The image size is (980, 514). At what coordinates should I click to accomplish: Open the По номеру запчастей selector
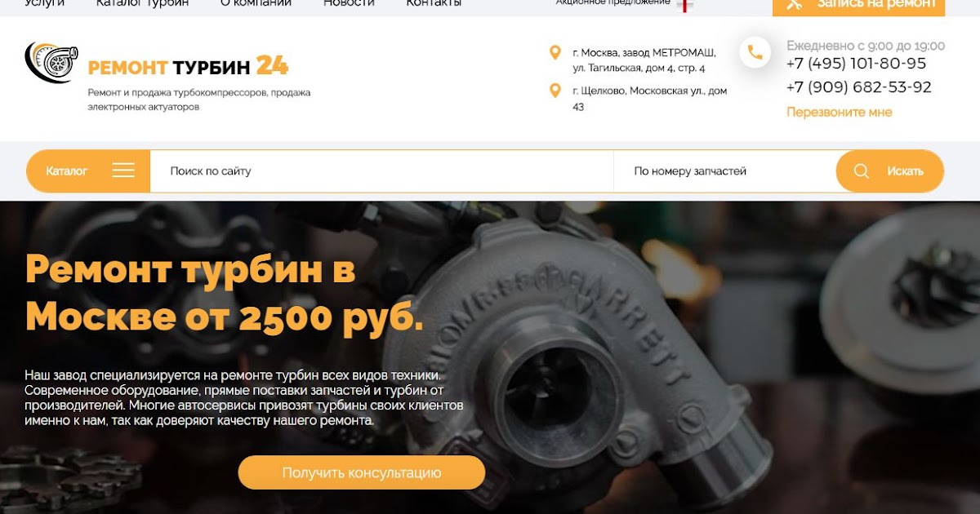pos(724,171)
